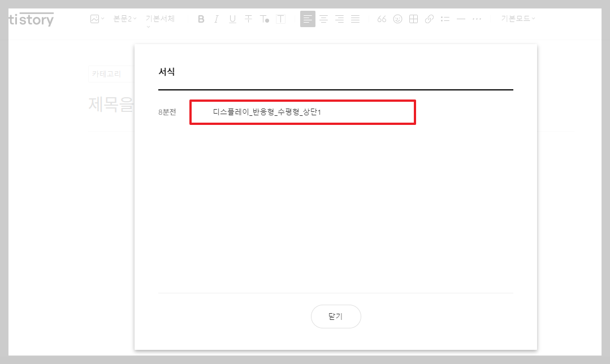The width and height of the screenshot is (610, 364).
Task: Expand the more options ellipsis menu
Action: (477, 19)
